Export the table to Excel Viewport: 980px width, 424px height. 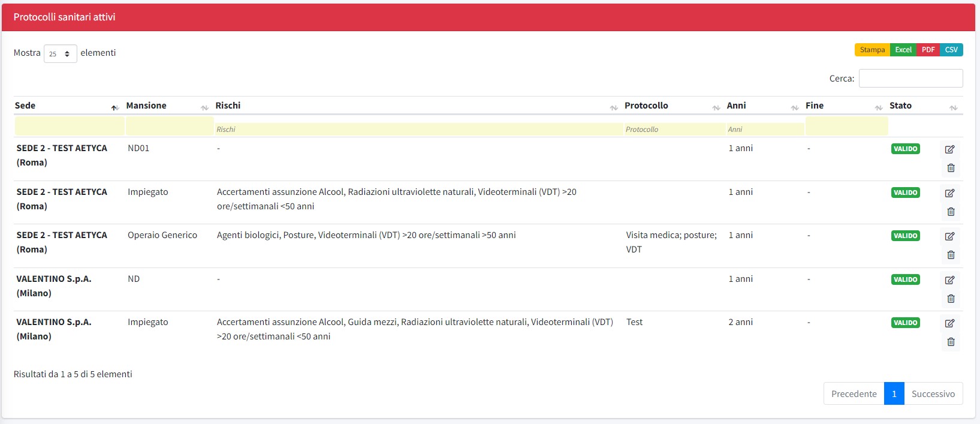coord(903,50)
